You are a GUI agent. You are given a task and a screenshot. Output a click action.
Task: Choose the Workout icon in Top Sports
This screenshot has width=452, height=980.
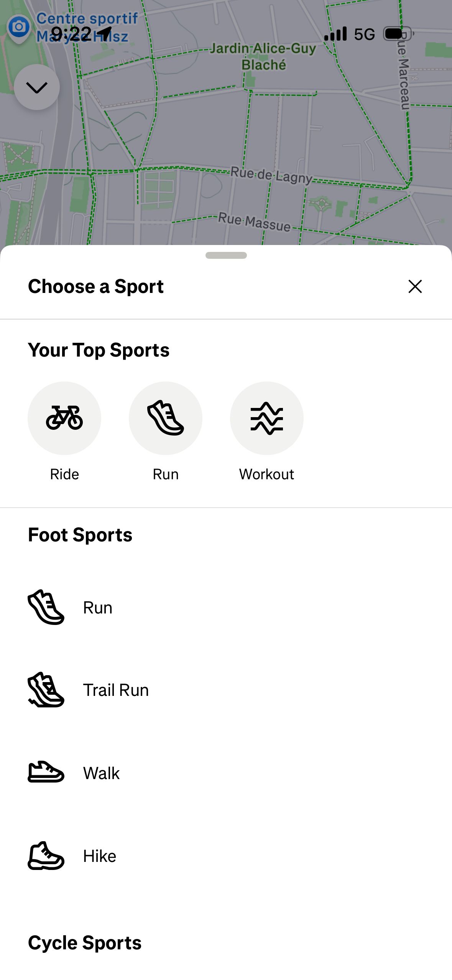point(267,418)
